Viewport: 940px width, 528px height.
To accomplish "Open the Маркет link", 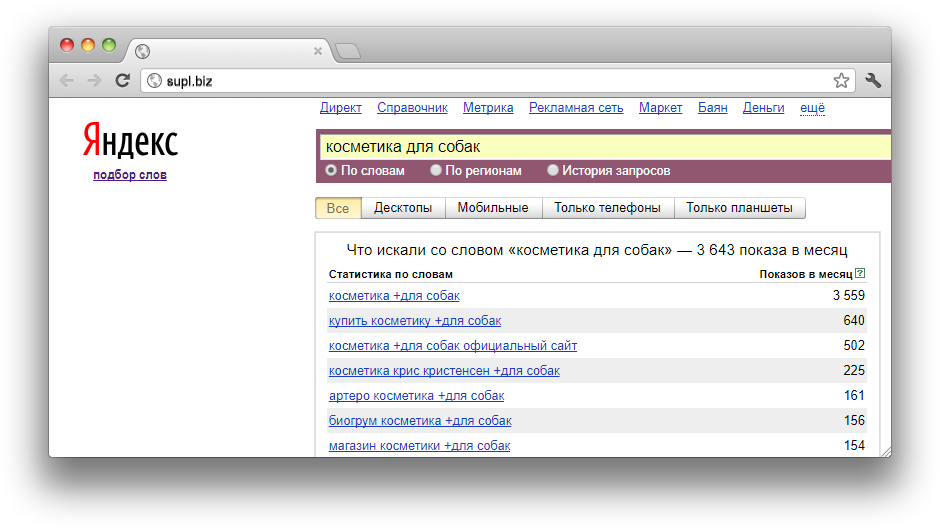I will click(x=661, y=108).
